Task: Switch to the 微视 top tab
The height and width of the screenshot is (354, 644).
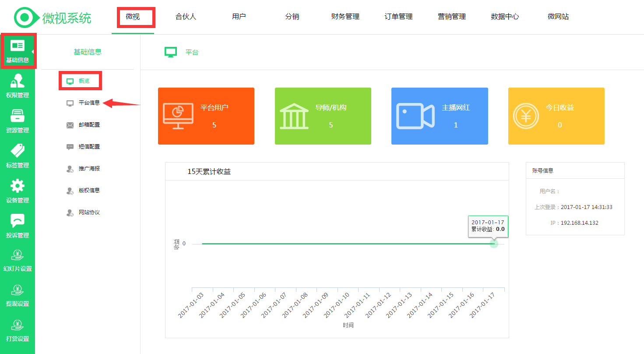Action: pos(133,17)
